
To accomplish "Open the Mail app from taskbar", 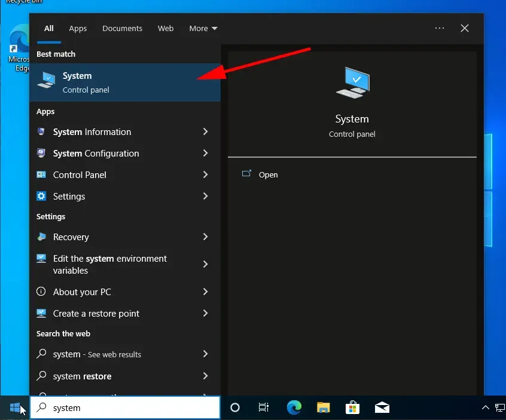I will [382, 407].
